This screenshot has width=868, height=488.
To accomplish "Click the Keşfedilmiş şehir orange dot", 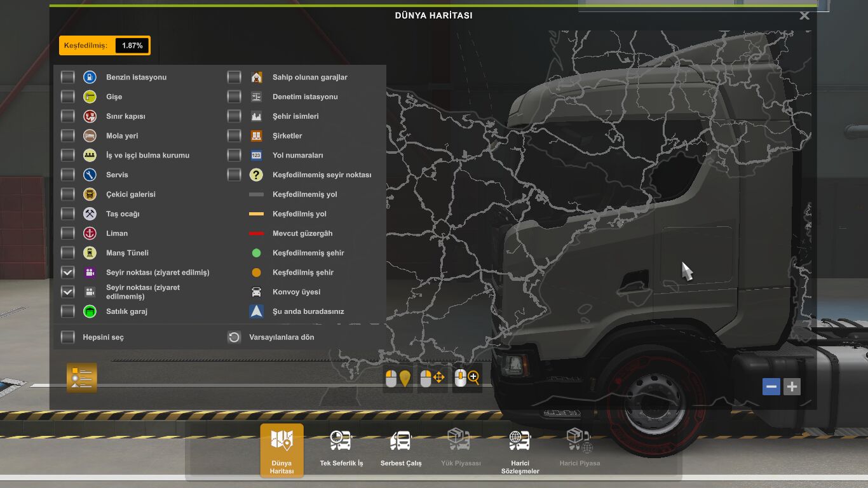I will [256, 273].
